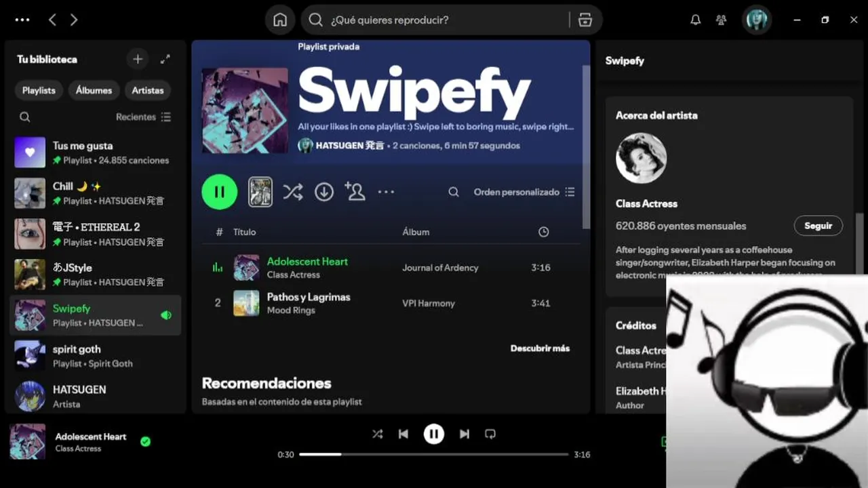Click the playlist preview thumbnail button
The height and width of the screenshot is (488, 868).
260,192
